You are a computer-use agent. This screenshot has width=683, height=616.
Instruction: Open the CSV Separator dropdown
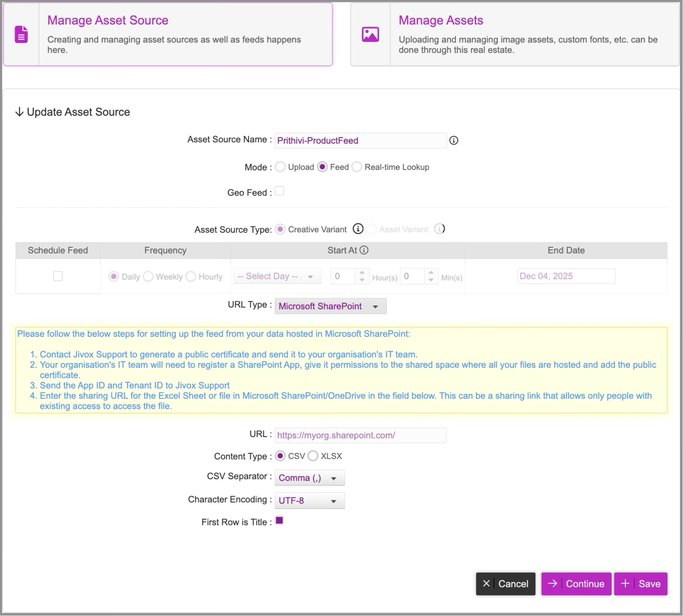click(310, 478)
